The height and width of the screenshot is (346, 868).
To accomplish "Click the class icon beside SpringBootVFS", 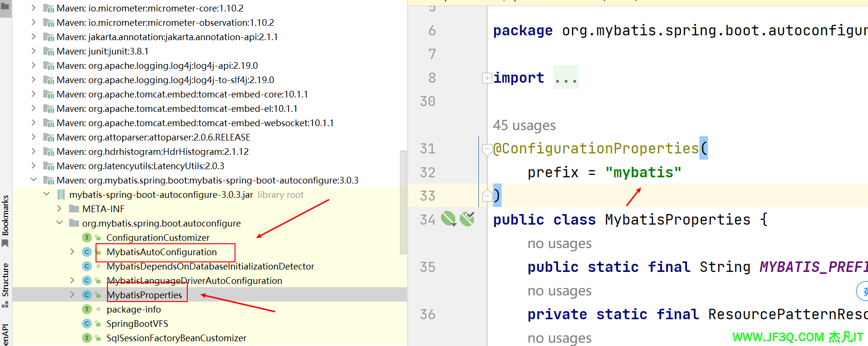I will pyautogui.click(x=87, y=324).
